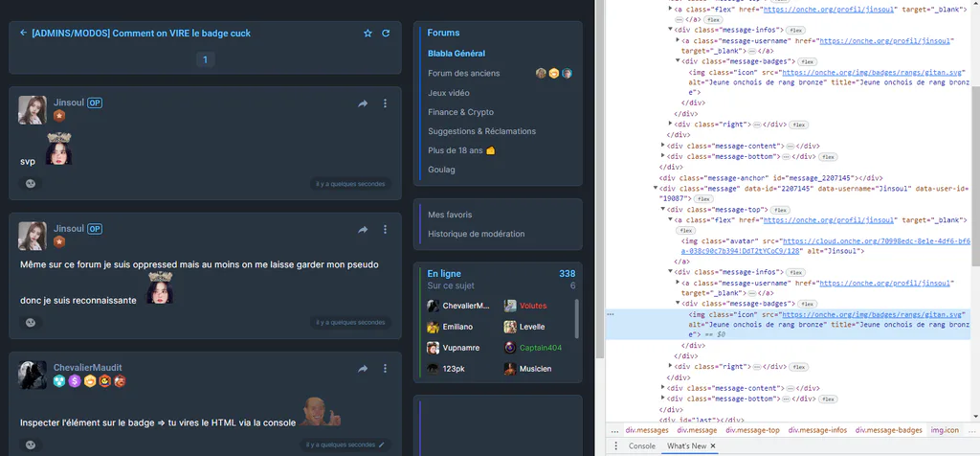Click the edit pencil on ChevalierMaudit's message
Viewport: 980px width, 456px height.
(382, 445)
